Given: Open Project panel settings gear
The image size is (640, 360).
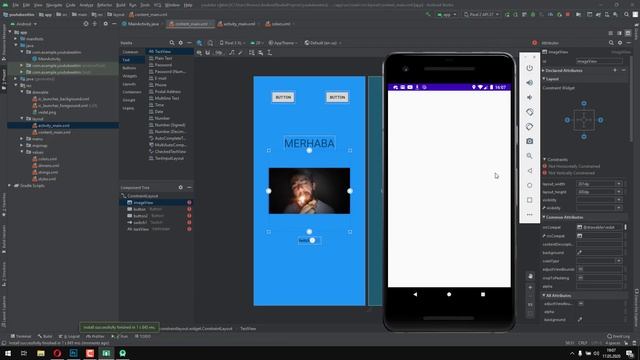Looking at the screenshot, I should [x=105, y=24].
